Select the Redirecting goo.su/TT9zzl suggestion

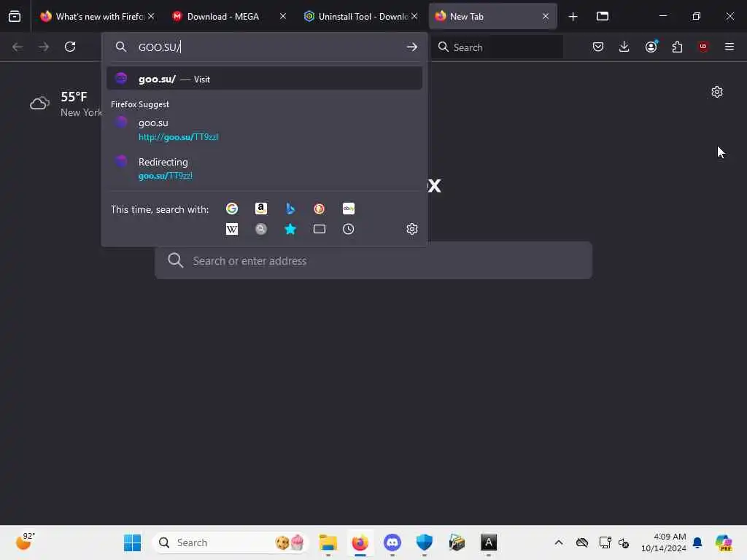[x=264, y=168]
